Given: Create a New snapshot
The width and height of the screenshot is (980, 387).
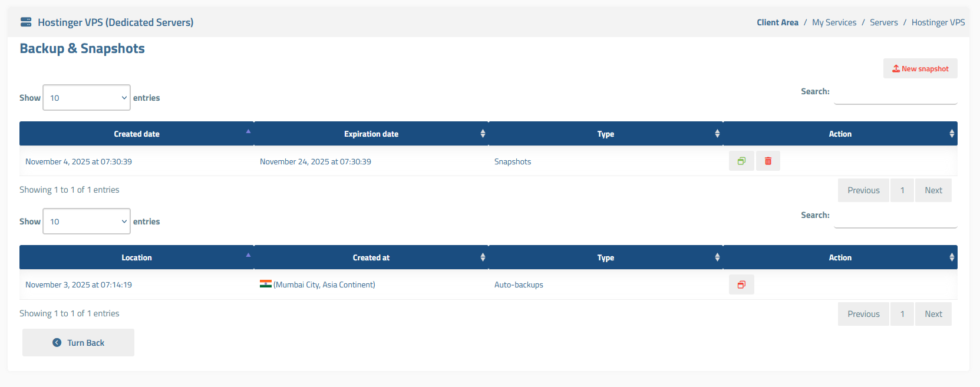Looking at the screenshot, I should (920, 68).
